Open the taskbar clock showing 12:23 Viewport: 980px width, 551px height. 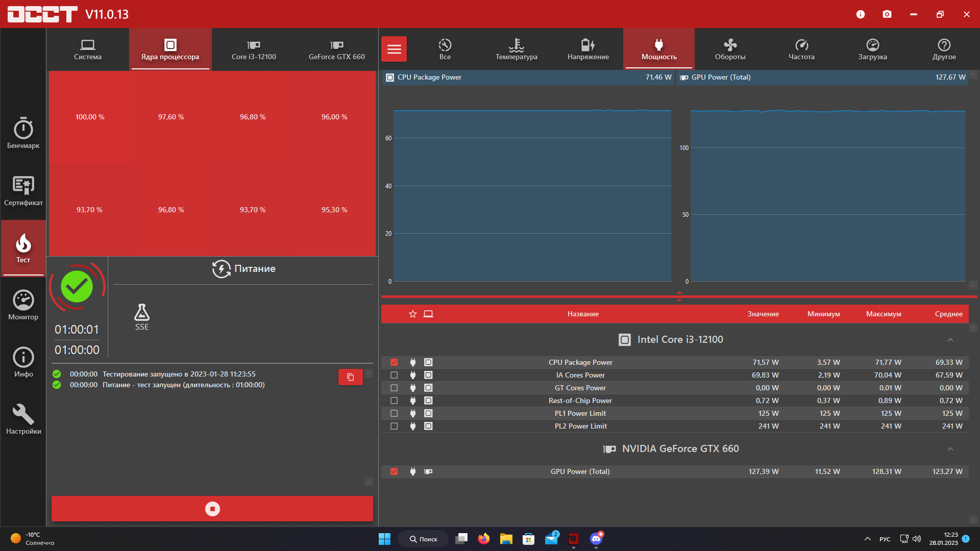(943, 539)
